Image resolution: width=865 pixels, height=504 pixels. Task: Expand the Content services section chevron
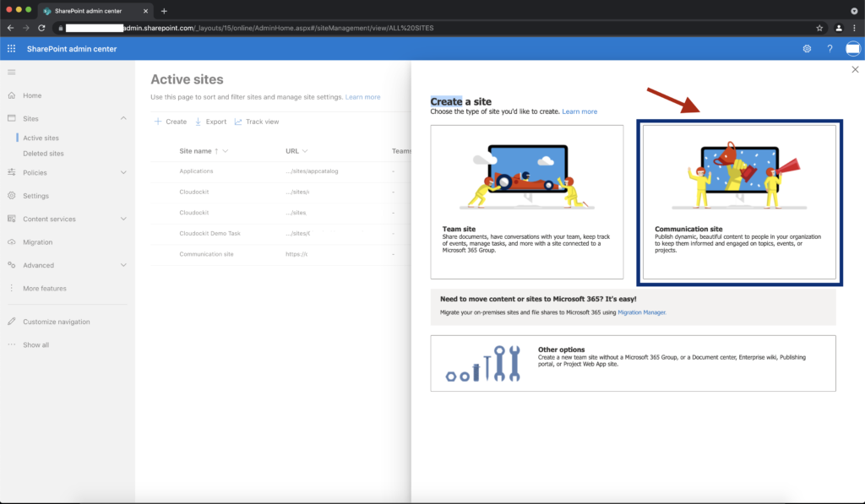click(123, 219)
